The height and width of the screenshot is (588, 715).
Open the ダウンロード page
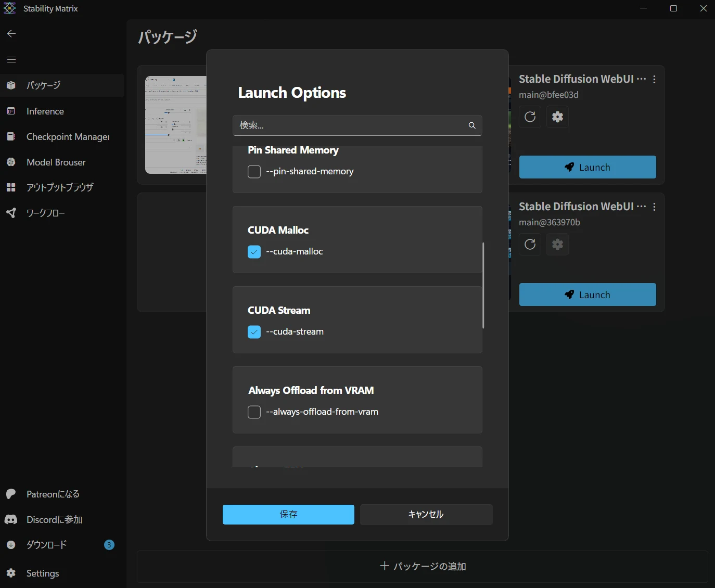62,545
